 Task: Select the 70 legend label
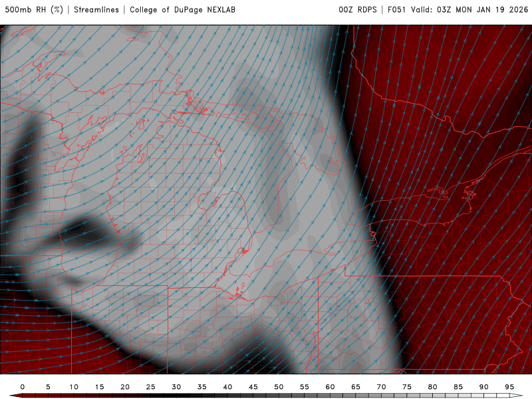381,387
